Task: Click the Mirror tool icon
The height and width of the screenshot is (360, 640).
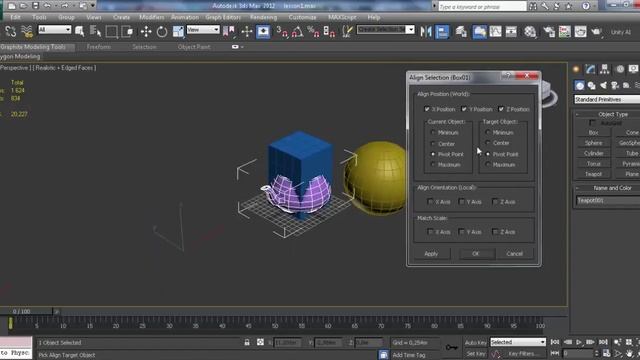Action: tap(426, 31)
